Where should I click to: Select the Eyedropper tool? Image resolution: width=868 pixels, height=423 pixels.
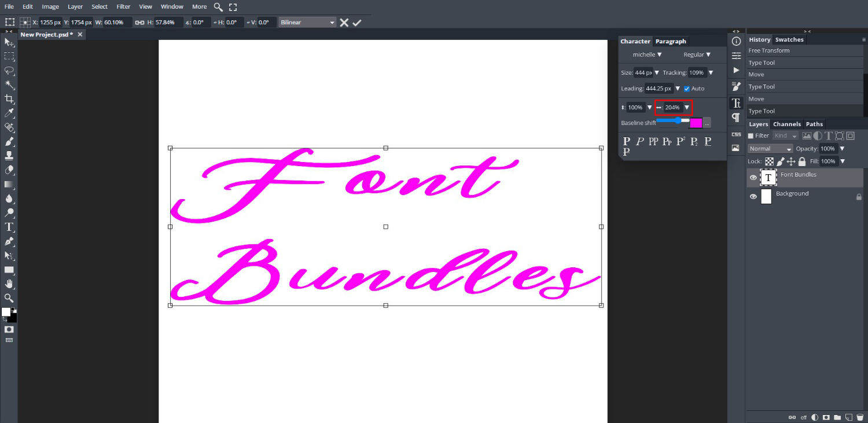tap(9, 113)
